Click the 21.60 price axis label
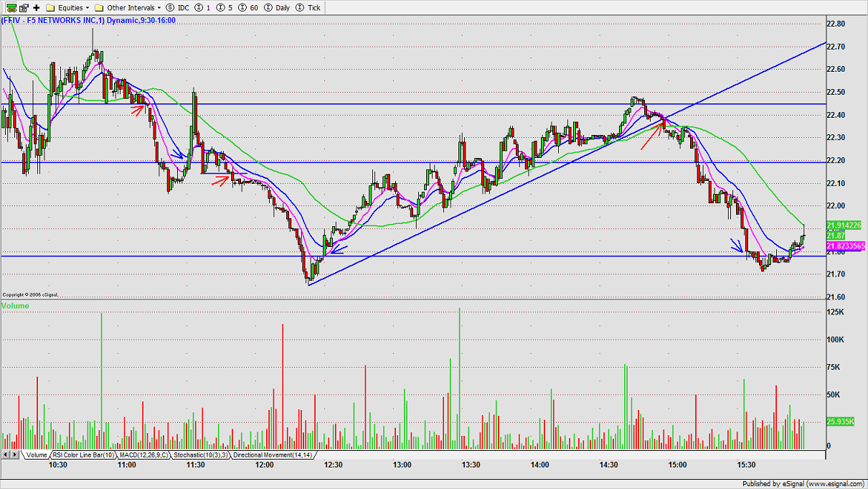 (x=836, y=297)
